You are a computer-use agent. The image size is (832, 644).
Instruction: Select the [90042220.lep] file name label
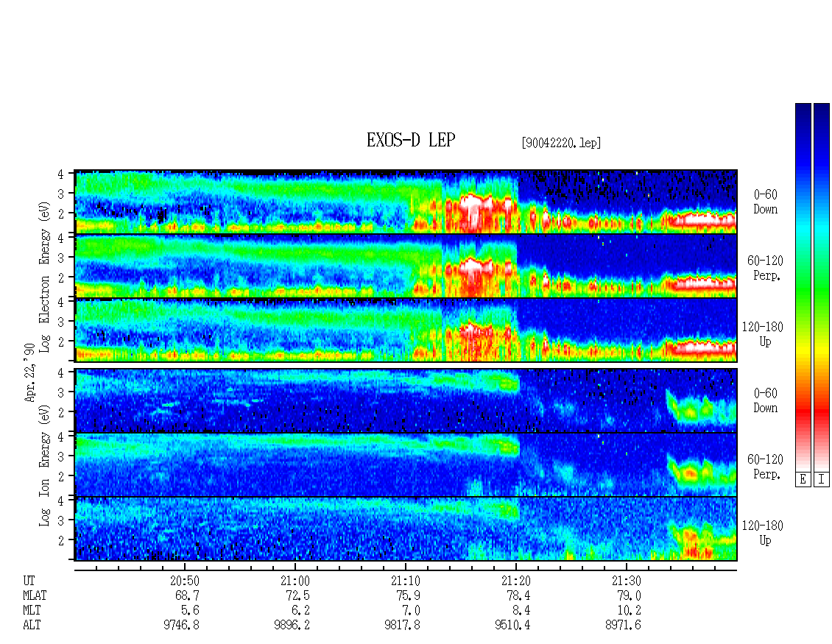(x=561, y=143)
